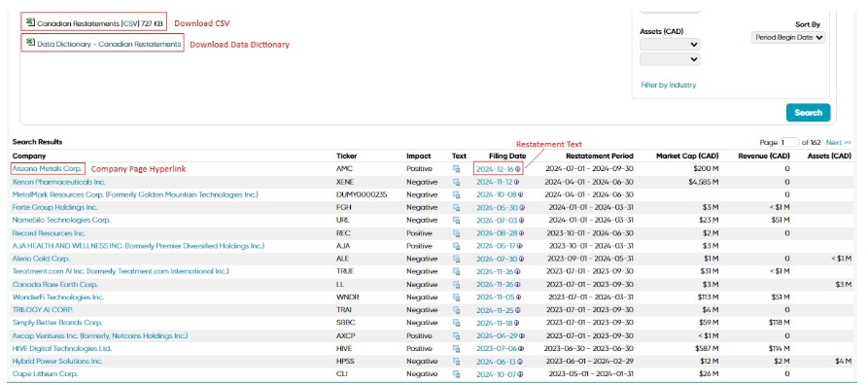Open HIVE Digital Technologies Ltd. link
This screenshot has height=385, width=868.
(62, 348)
